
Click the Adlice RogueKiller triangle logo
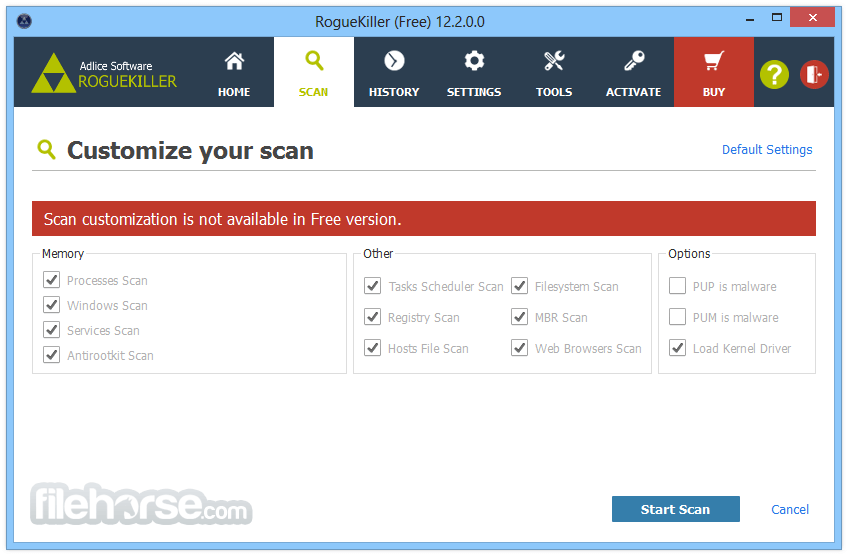[x=53, y=74]
